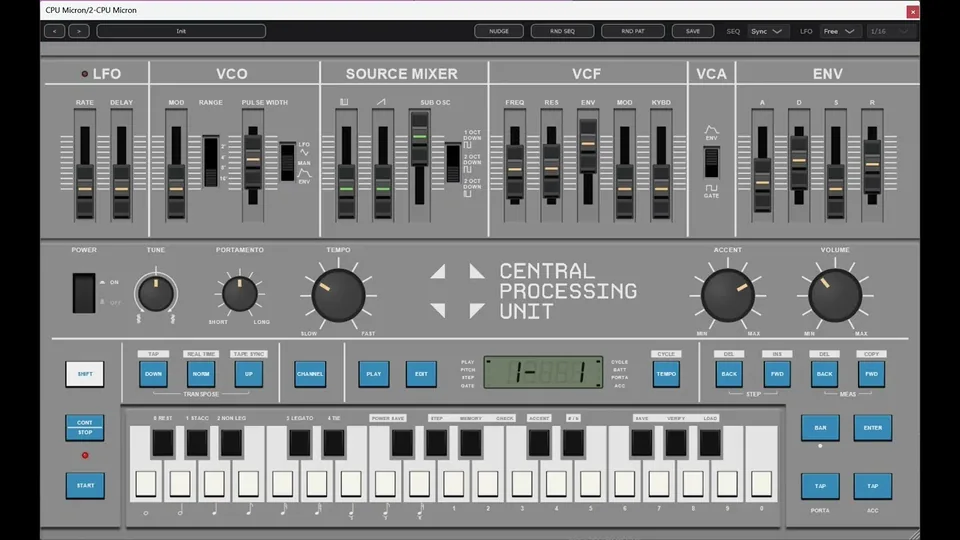Screen dimensions: 960x540
Task: Click the LFO DELAY slider
Action: pos(121,189)
